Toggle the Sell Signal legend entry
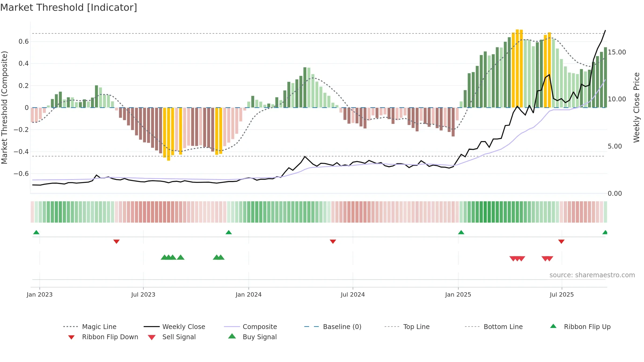This screenshot has width=644, height=362. coord(172,337)
